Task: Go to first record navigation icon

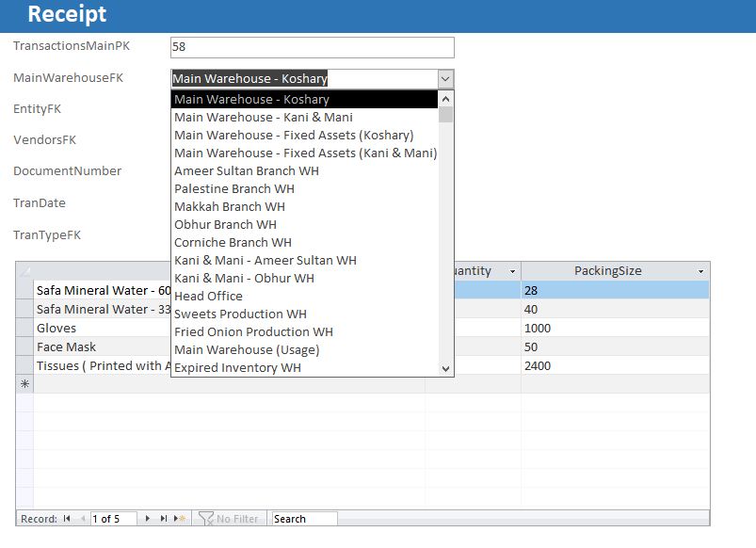Action: [67, 519]
